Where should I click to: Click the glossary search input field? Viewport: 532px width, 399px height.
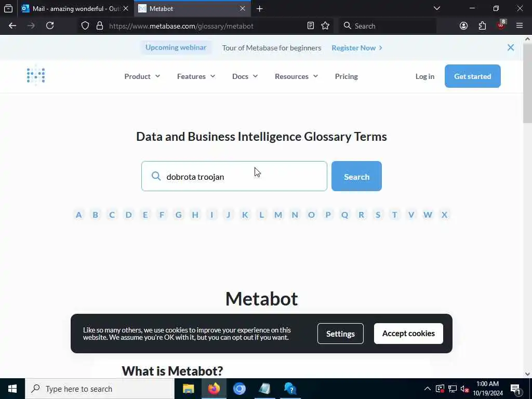[x=234, y=176]
